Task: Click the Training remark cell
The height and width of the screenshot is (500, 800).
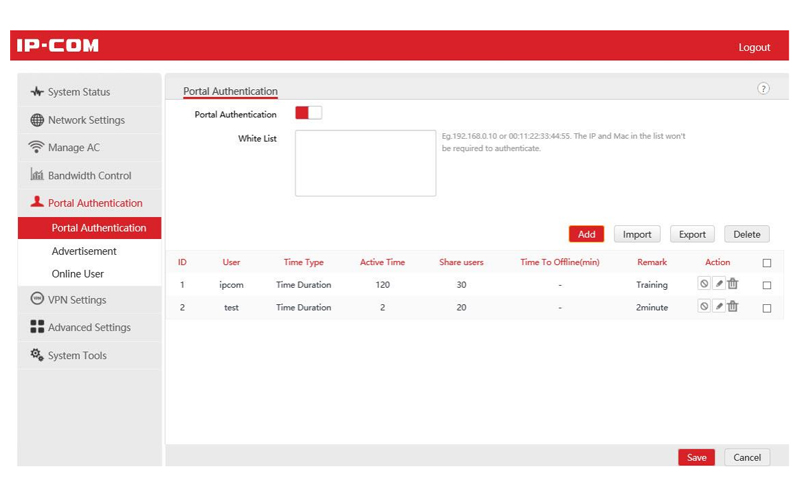Action: [x=652, y=285]
